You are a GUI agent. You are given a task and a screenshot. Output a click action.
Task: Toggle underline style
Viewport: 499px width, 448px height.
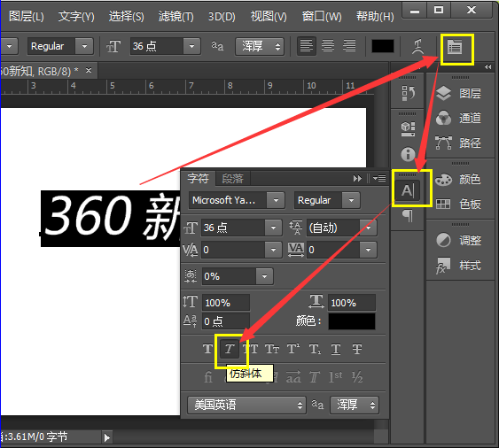[336, 349]
